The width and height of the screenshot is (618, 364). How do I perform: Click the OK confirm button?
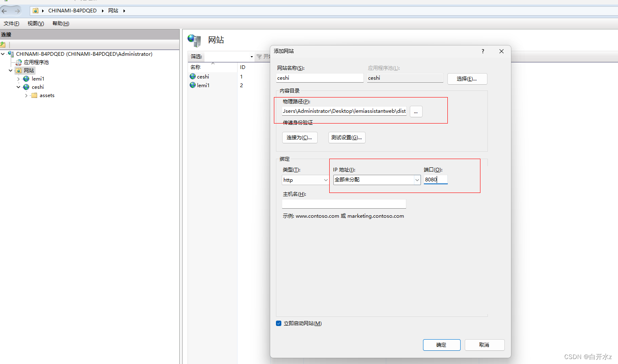pyautogui.click(x=442, y=345)
